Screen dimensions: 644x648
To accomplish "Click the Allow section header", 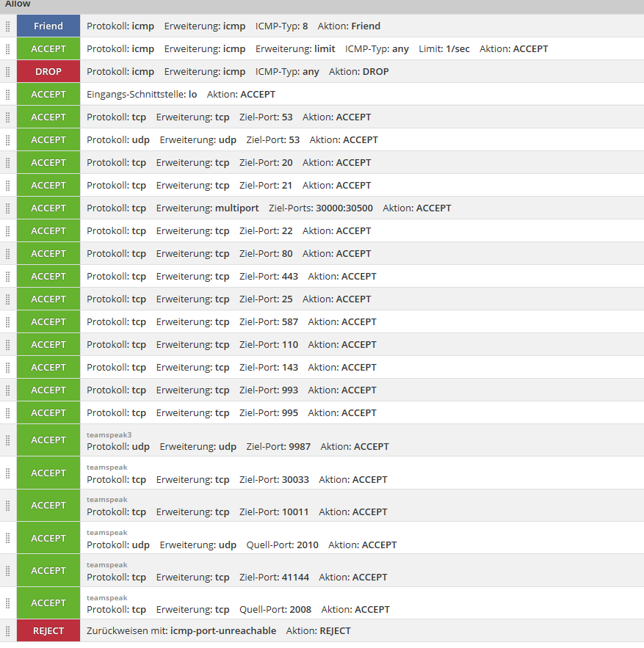I will [x=18, y=4].
